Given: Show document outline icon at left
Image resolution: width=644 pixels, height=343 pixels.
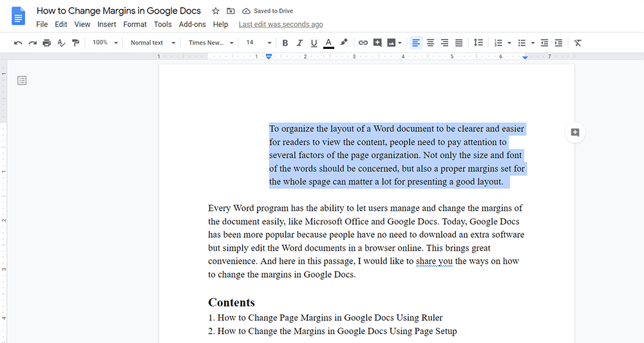Looking at the screenshot, I should click(x=22, y=81).
